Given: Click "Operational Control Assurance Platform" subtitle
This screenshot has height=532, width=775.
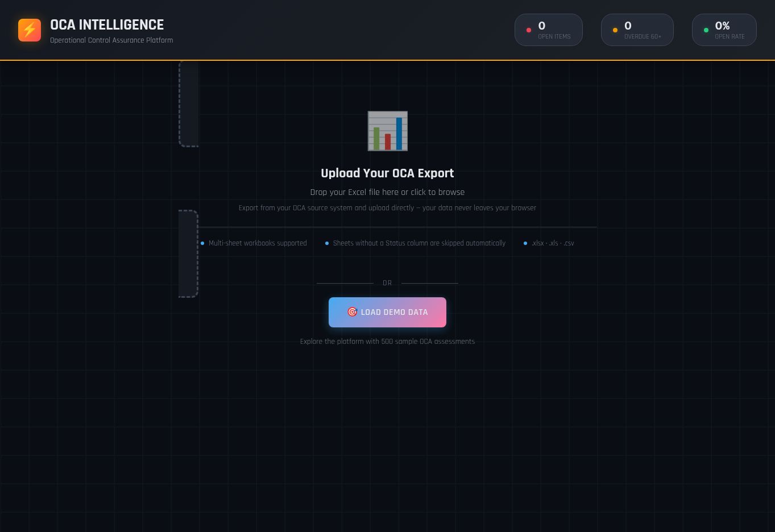Looking at the screenshot, I should [111, 40].
